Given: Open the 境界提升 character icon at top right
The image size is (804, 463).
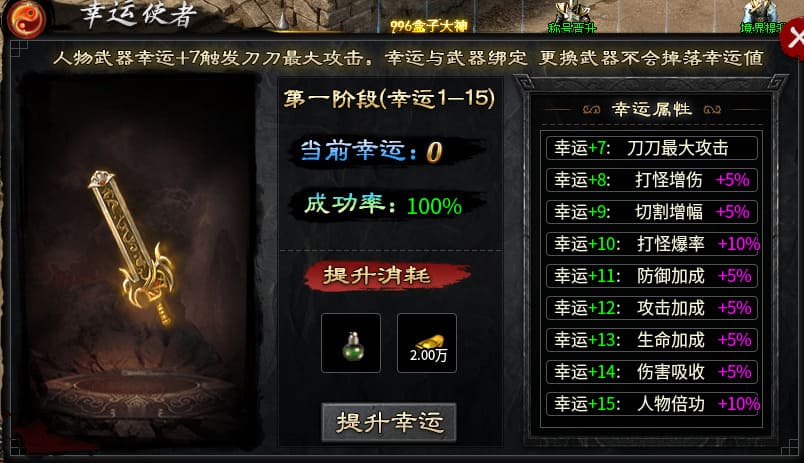Looking at the screenshot, I should [761, 16].
